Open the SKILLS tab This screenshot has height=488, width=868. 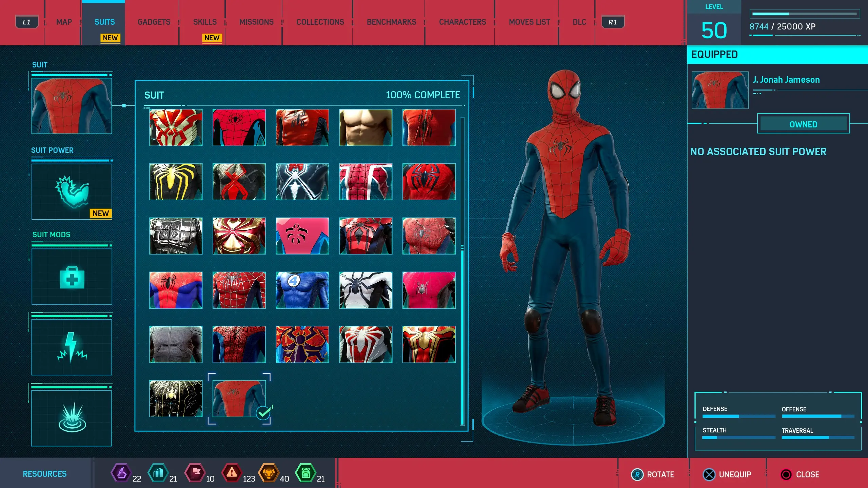tap(205, 22)
